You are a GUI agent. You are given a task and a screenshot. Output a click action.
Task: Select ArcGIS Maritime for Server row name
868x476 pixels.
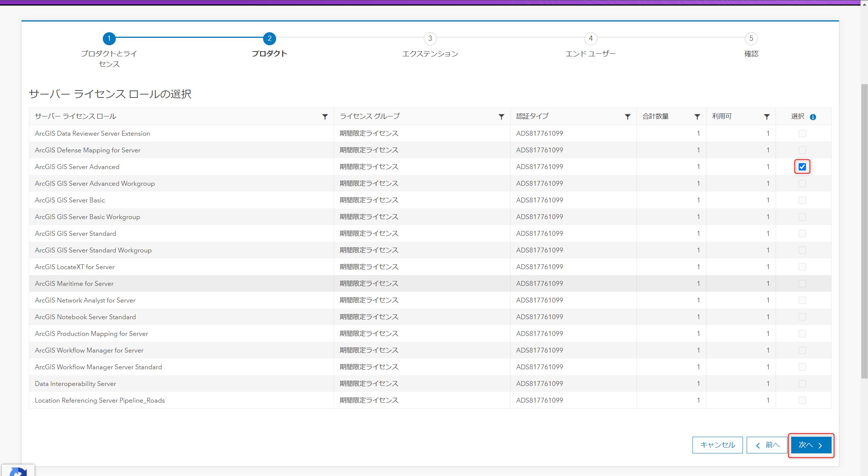pos(74,284)
